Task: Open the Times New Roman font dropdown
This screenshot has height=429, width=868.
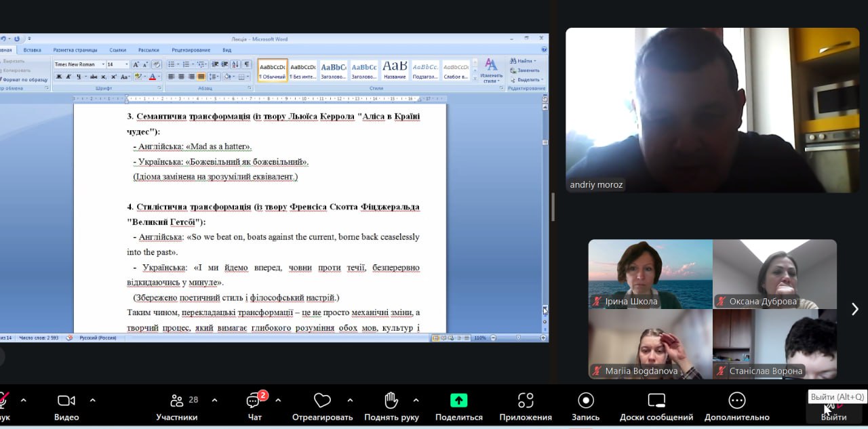Action: (103, 65)
